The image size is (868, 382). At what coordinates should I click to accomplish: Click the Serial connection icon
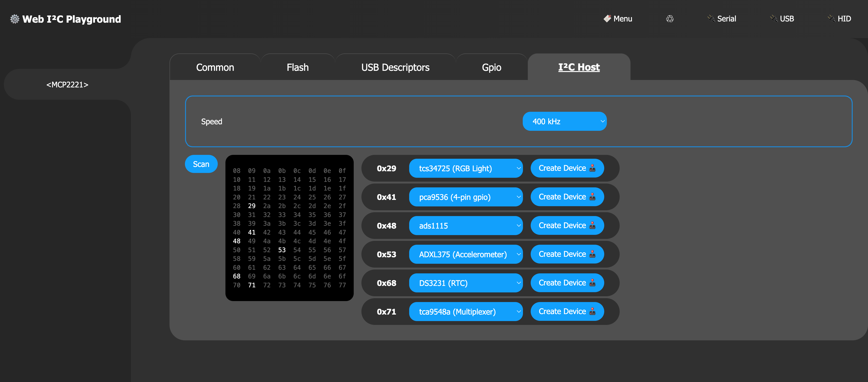tap(710, 18)
